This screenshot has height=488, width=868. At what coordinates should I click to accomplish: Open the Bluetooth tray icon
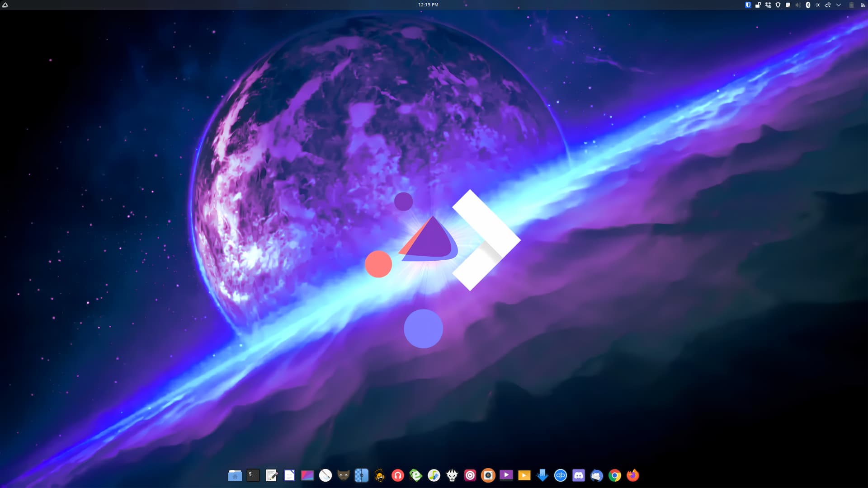(808, 5)
